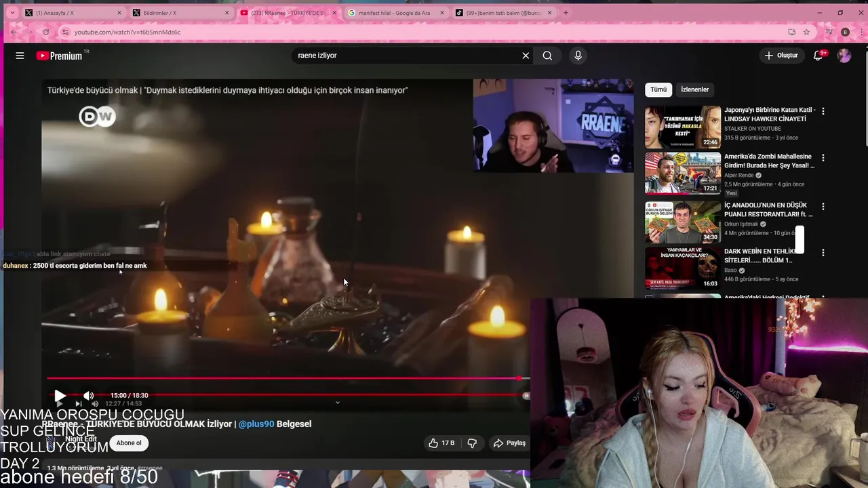
Task: Select the Tümü filter chip
Action: click(x=658, y=89)
